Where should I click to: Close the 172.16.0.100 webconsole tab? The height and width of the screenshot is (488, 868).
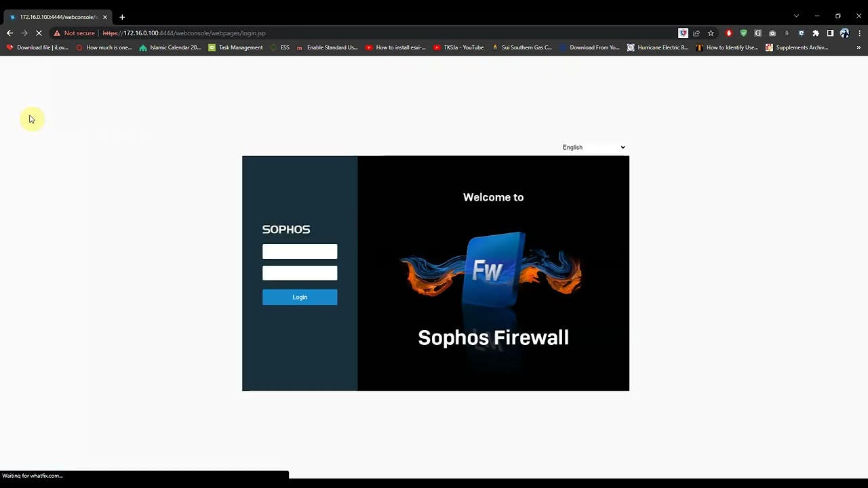[x=105, y=17]
